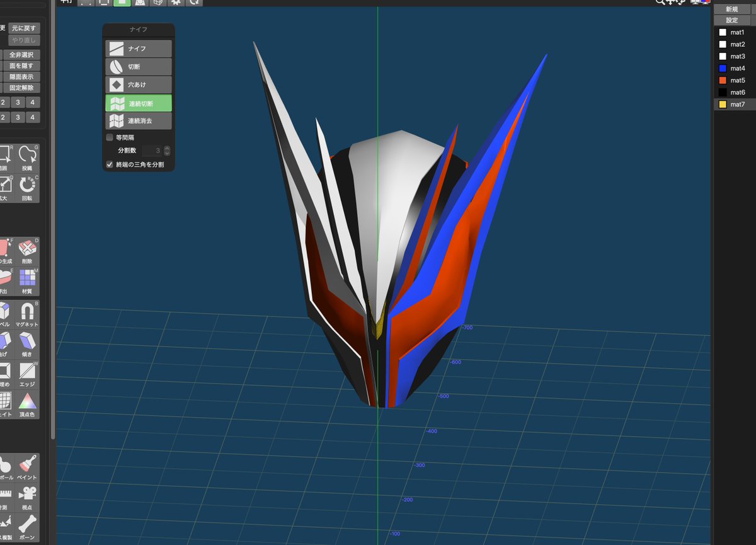Select the 回転 rotate tool
The height and width of the screenshot is (545, 756).
point(27,188)
